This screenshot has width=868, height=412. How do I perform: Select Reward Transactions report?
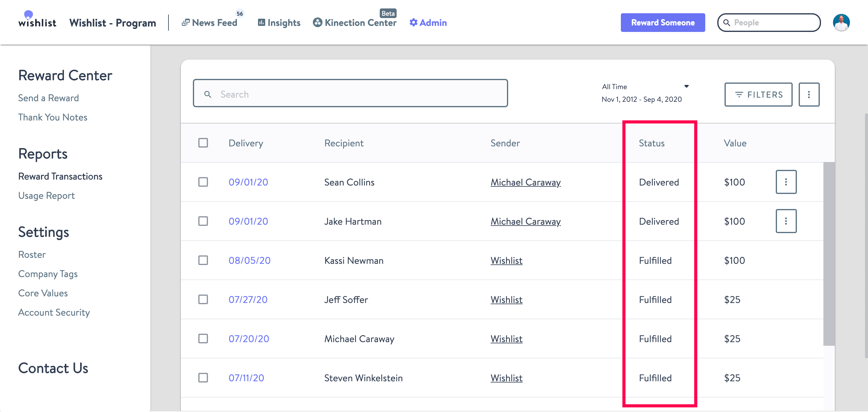coord(60,176)
